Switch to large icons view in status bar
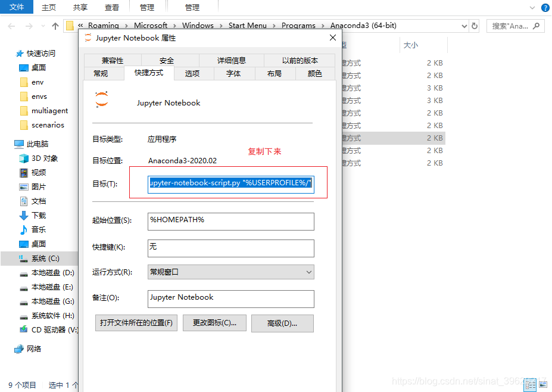 [543, 385]
